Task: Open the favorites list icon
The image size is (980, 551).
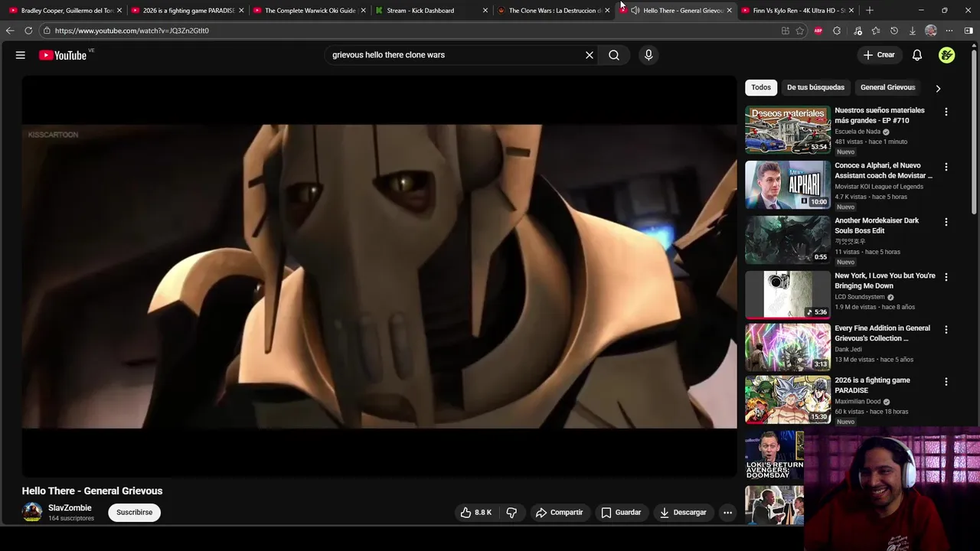Action: coord(876,31)
